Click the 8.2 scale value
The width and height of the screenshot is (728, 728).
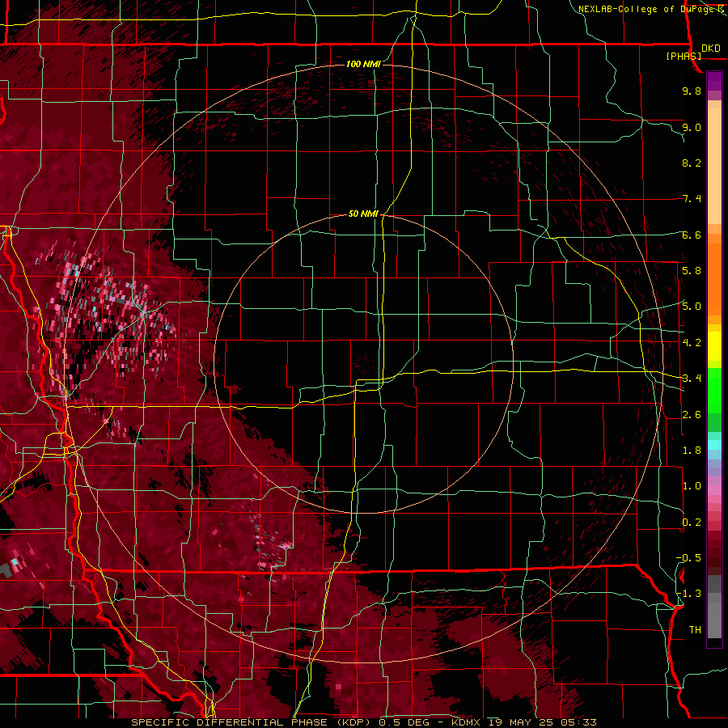692,163
